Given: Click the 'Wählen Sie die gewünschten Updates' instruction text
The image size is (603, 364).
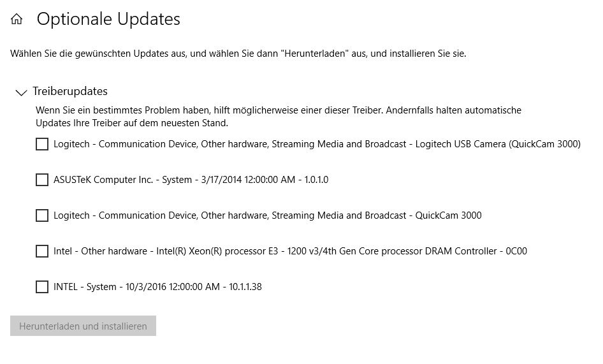Looking at the screenshot, I should pyautogui.click(x=238, y=54).
